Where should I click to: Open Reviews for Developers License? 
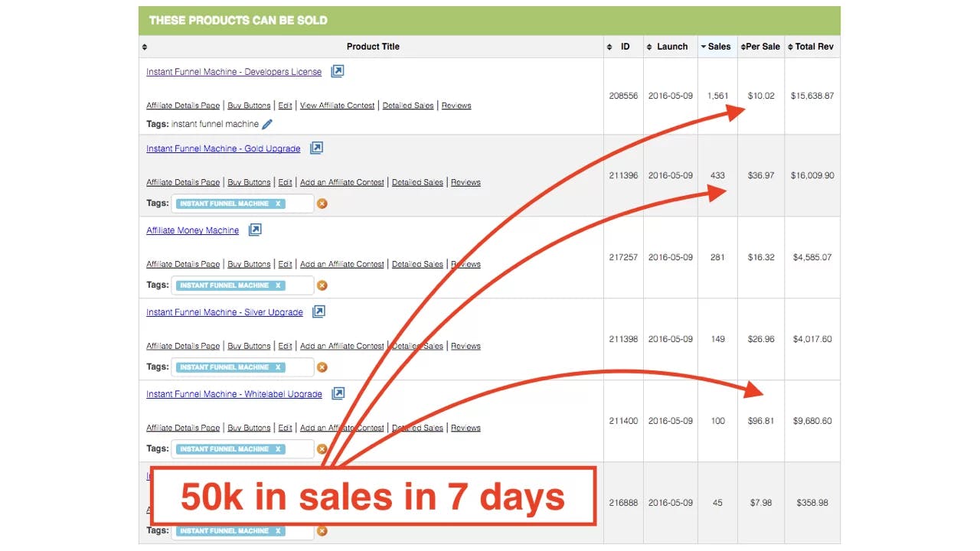[456, 106]
